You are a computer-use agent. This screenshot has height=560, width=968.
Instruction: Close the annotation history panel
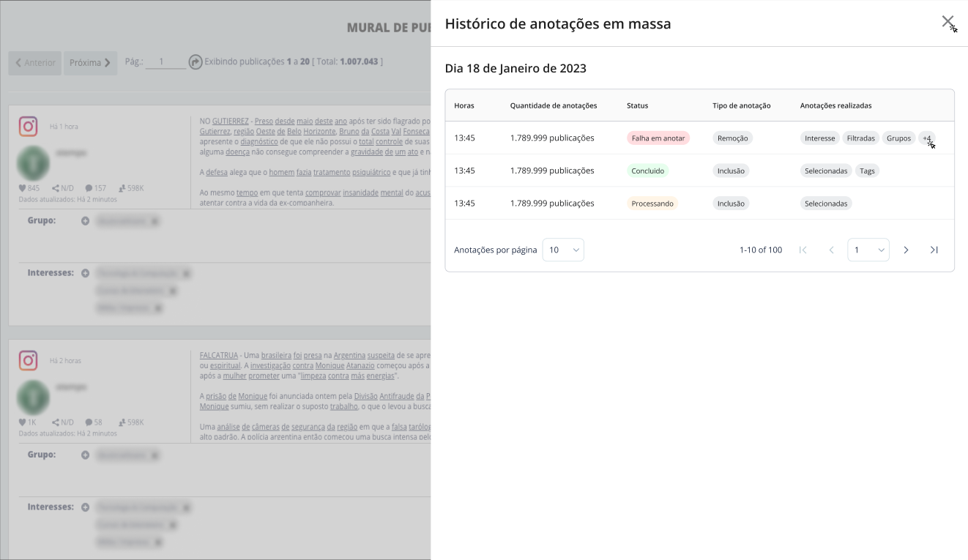(x=947, y=22)
